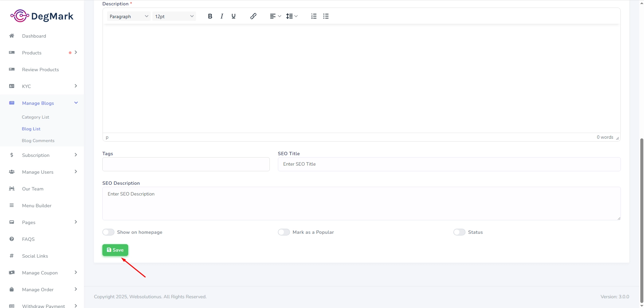Open the Paragraph block format dropdown

tap(129, 16)
